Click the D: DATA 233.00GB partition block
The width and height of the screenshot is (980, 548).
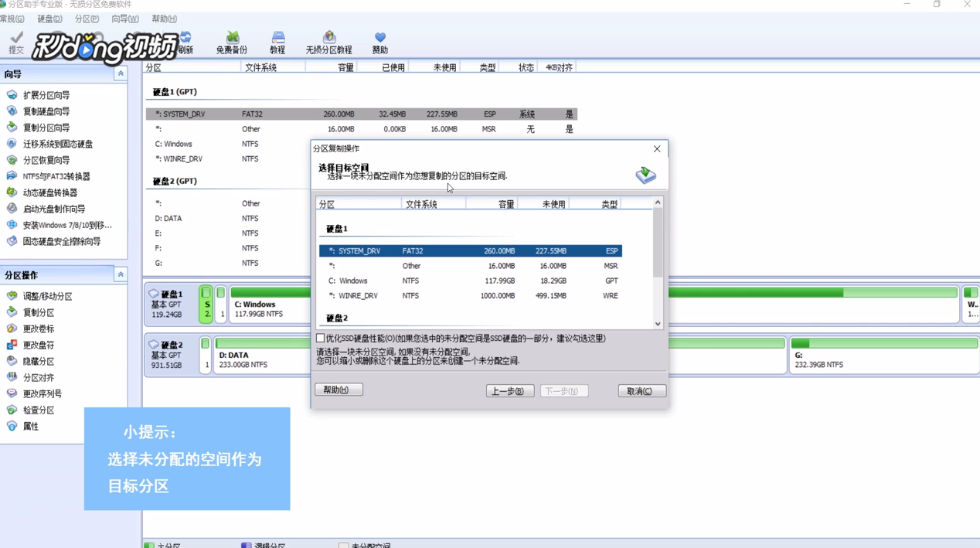point(262,354)
